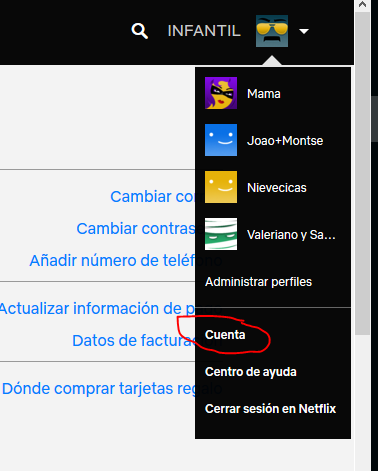Click the Cambiar contras... link

click(x=136, y=229)
